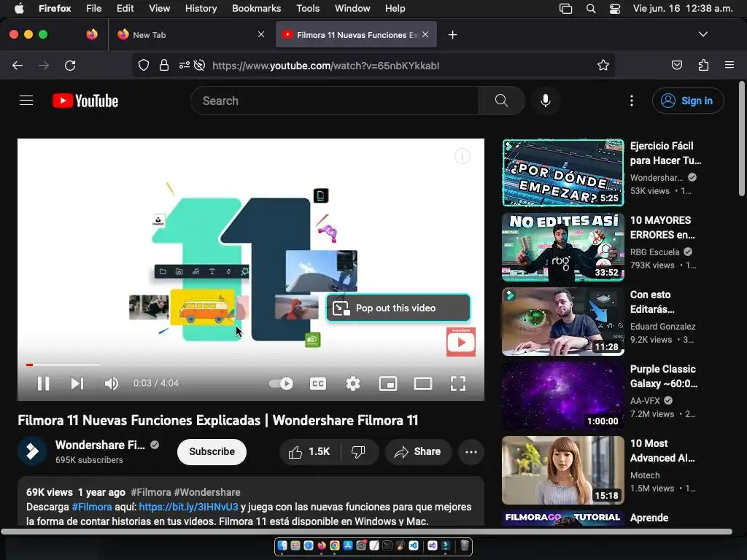The image size is (747, 560).
Task: Open a new browser tab
Action: pyautogui.click(x=452, y=35)
